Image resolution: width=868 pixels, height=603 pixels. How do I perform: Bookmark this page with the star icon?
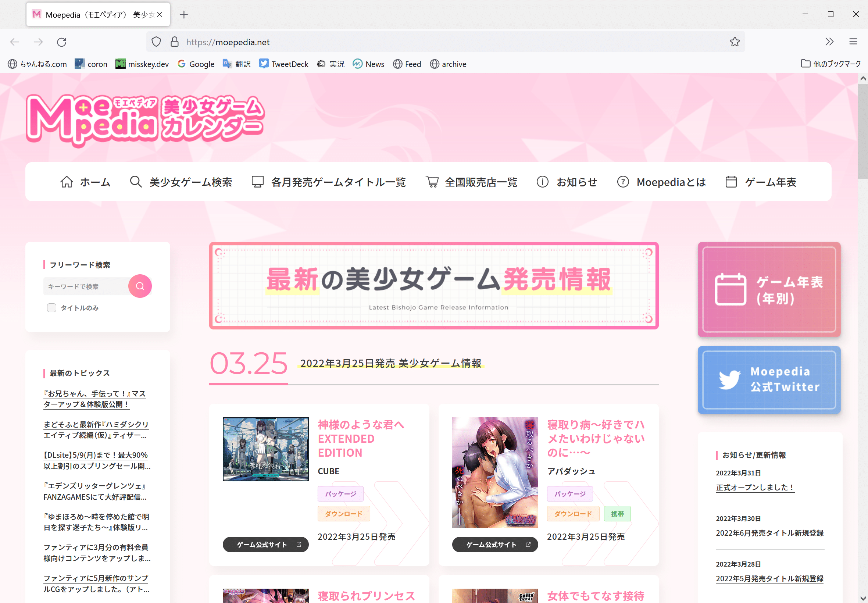[735, 42]
